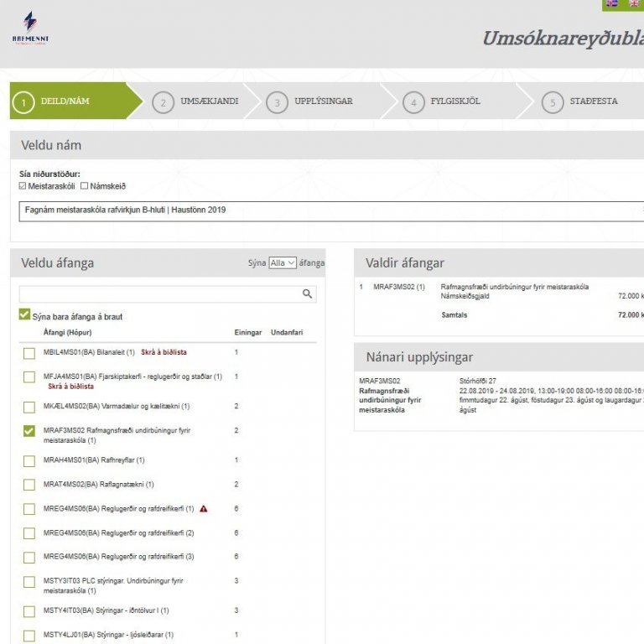The image size is (644, 644).
Task: Select the MKÆL4MS02 Varmadælur og kælitækni checkbox
Action: tap(29, 407)
